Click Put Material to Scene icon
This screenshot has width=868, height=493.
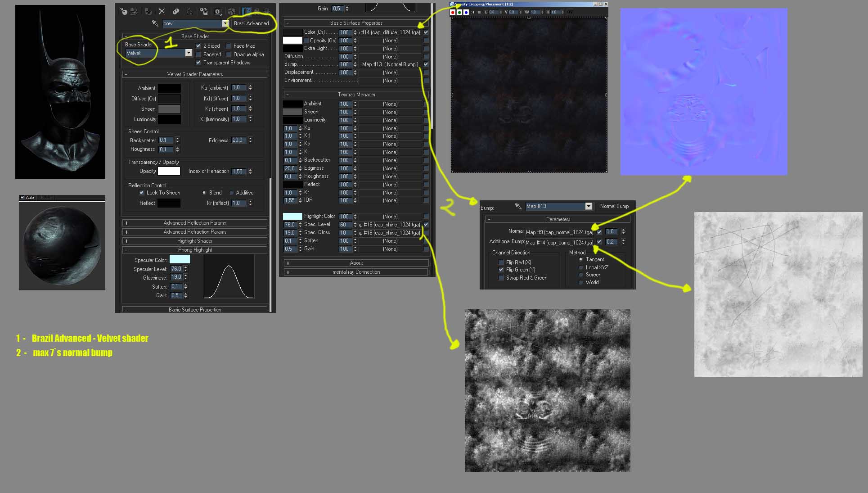(134, 12)
